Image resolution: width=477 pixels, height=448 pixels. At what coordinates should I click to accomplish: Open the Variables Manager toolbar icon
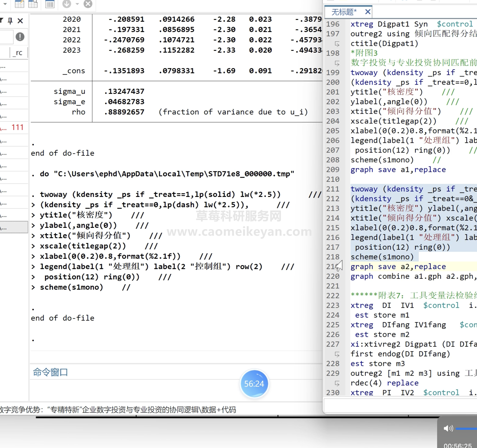(x=50, y=4)
